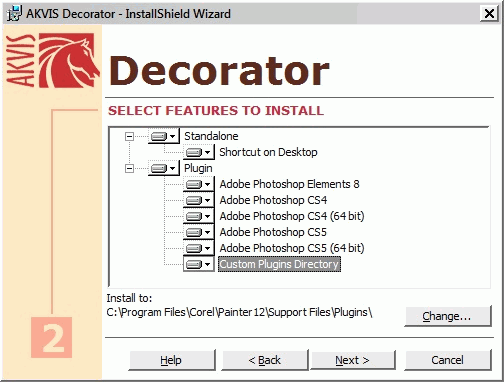Viewport: 504px width, 382px height.
Task: Collapse the Plugin tree node
Action: click(129, 168)
